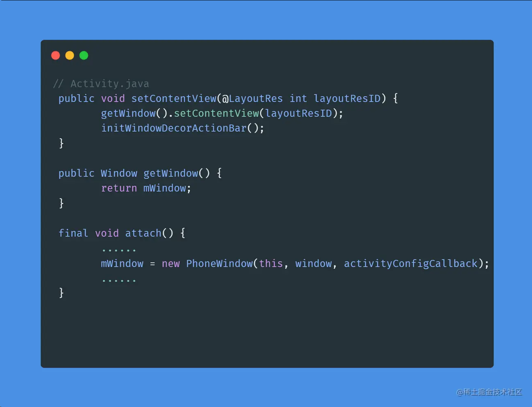Click the "setContentView(@LayoutRes" method declaration text
This screenshot has width=532, height=407.
[x=207, y=99]
